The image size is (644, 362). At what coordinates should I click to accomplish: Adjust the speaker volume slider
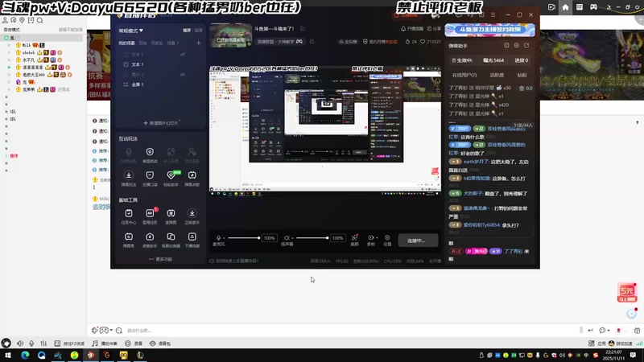pyautogui.click(x=312, y=237)
